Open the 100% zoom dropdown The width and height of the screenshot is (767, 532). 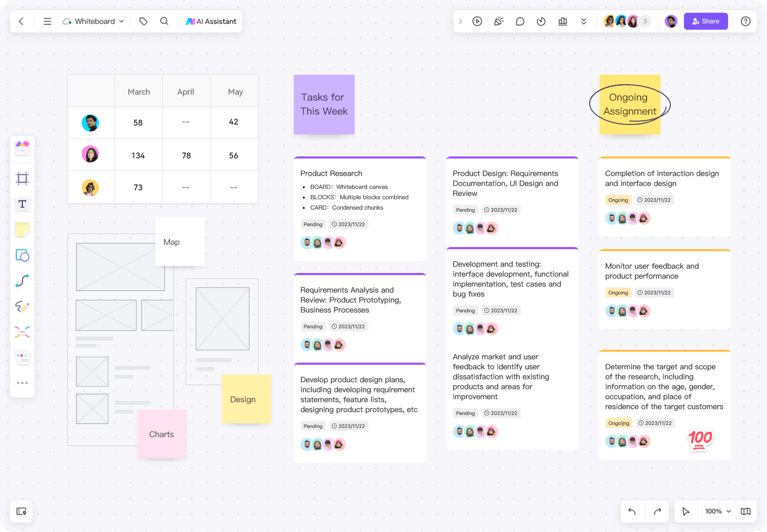point(718,512)
